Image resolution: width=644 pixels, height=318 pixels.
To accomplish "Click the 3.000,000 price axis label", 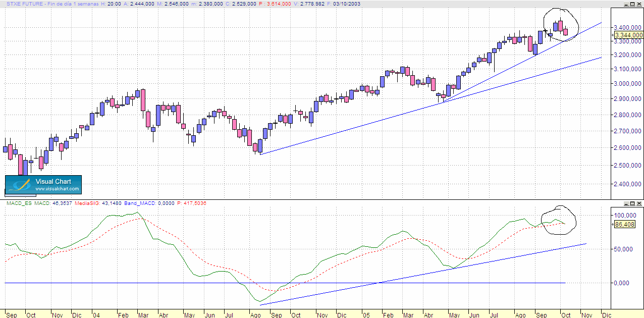I will point(627,83).
